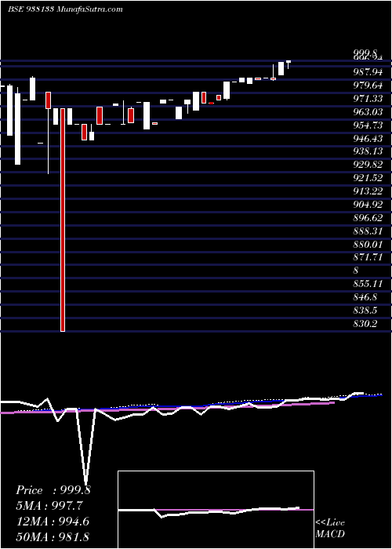The image size is (392, 549).
Task: Click the 830.2 price axis label
Action: (365, 323)
